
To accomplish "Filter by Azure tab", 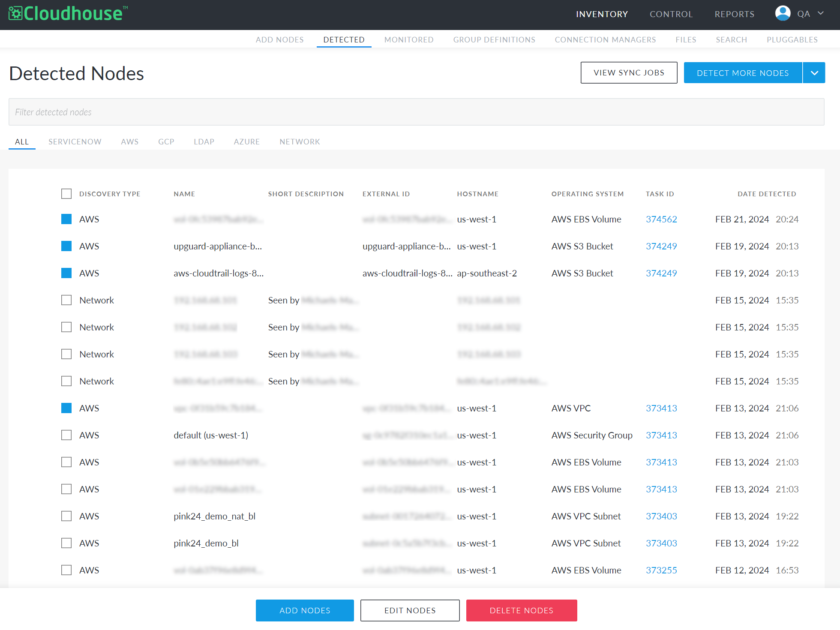I will click(x=246, y=141).
